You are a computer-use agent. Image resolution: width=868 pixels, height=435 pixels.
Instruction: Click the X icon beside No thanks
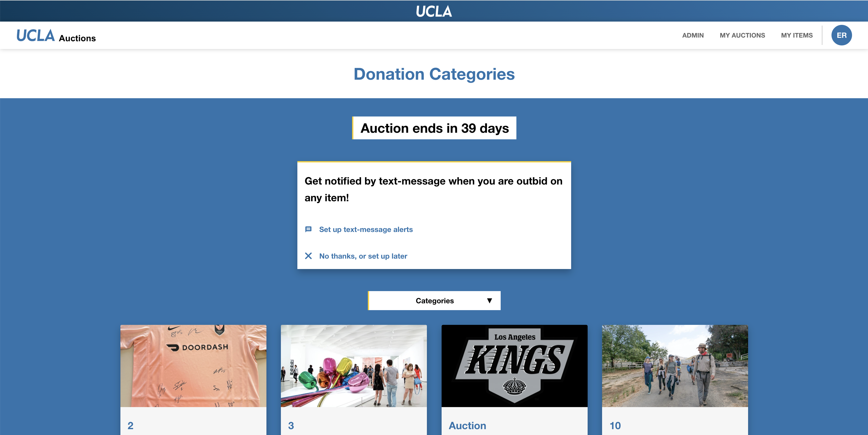(x=308, y=256)
